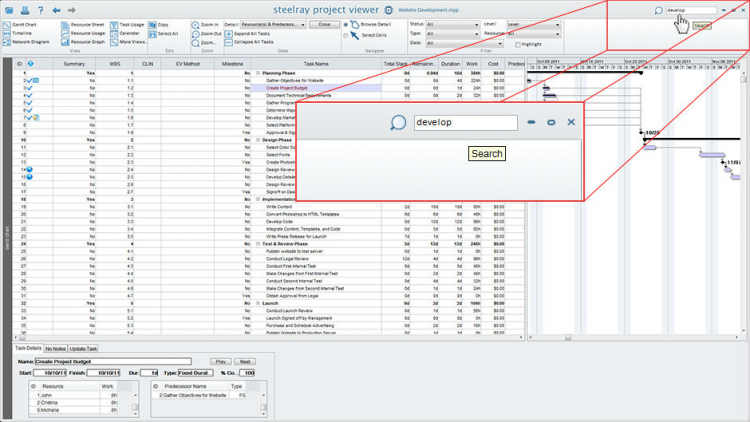This screenshot has height=422, width=750.
Task: Click the print icon in title bar
Action: (x=25, y=10)
